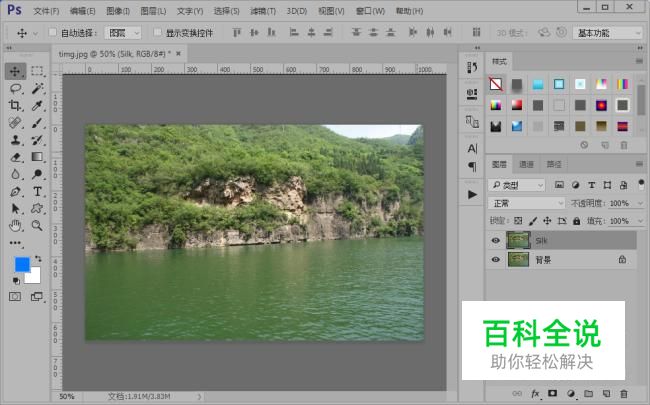Toggle Quick Mask mode icon

click(15, 296)
